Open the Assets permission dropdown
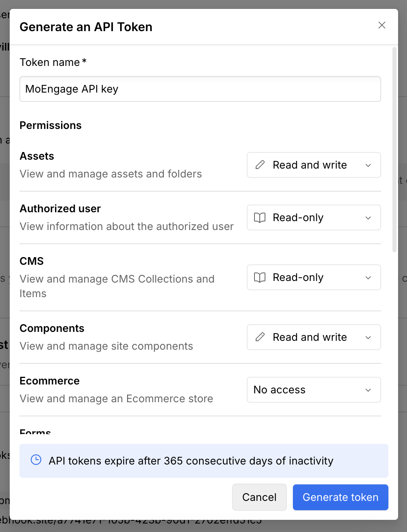Image resolution: width=407 pixels, height=532 pixels. 314,165
